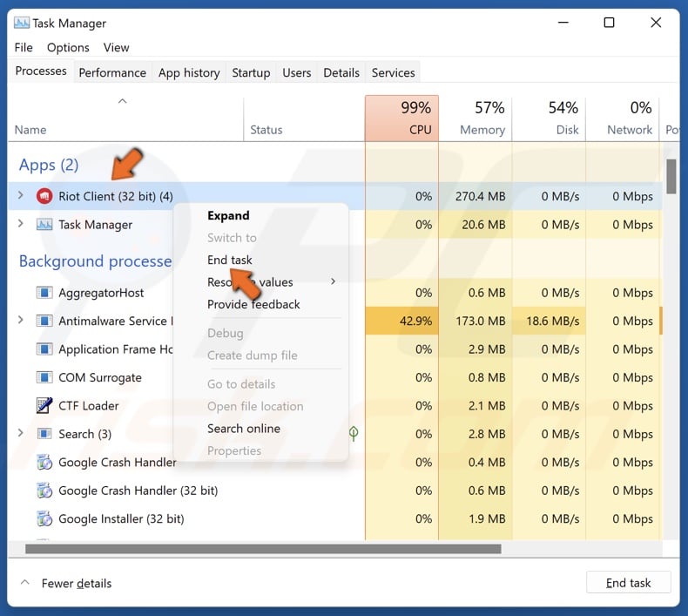Viewport: 688px width, 616px height.
Task: Click the 270.4 MB memory value
Action: pyautogui.click(x=481, y=196)
